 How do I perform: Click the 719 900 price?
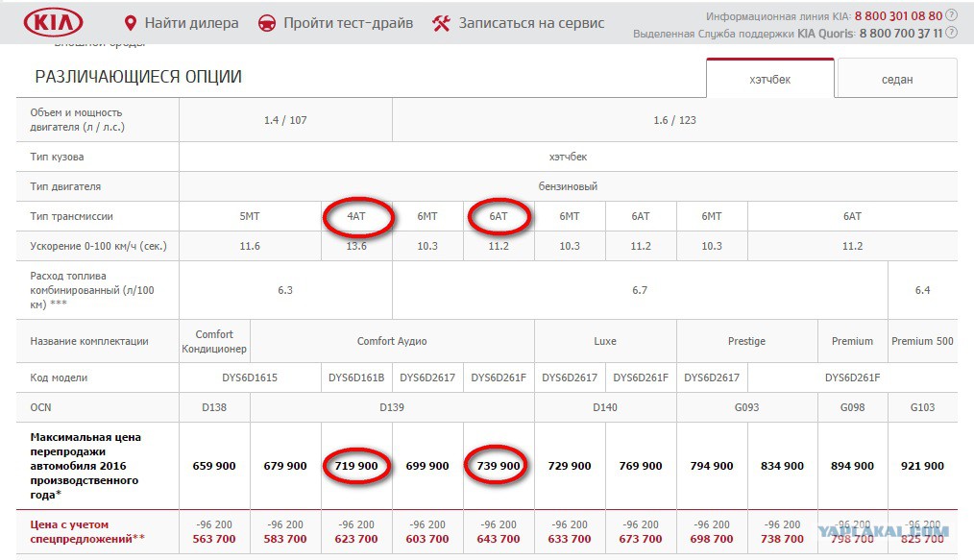[356, 466]
